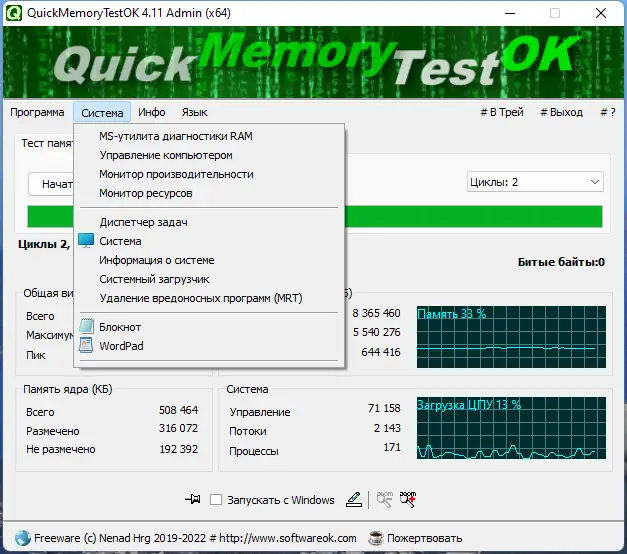Click # Выход button
Image resolution: width=627 pixels, height=554 pixels.
pyautogui.click(x=561, y=112)
